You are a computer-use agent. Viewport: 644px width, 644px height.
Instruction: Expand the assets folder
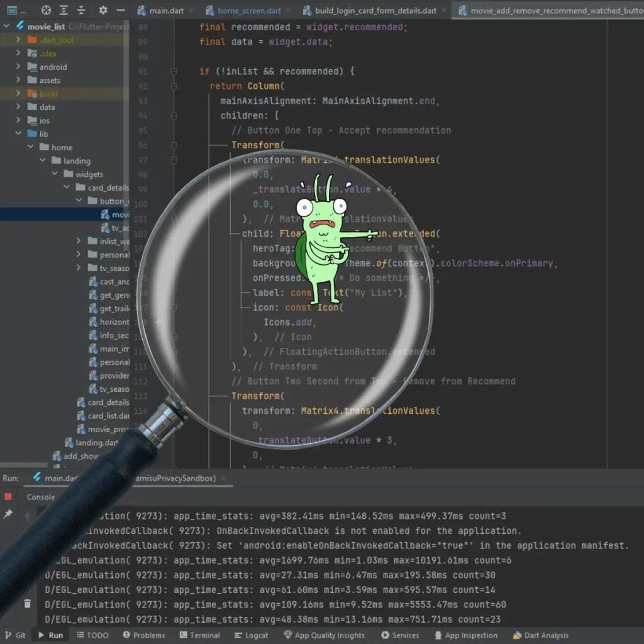coord(18,80)
